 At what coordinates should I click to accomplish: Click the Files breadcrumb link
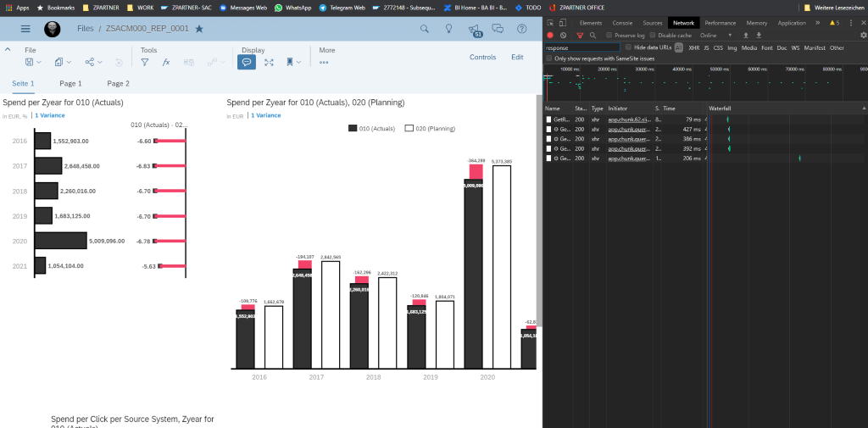[86, 29]
